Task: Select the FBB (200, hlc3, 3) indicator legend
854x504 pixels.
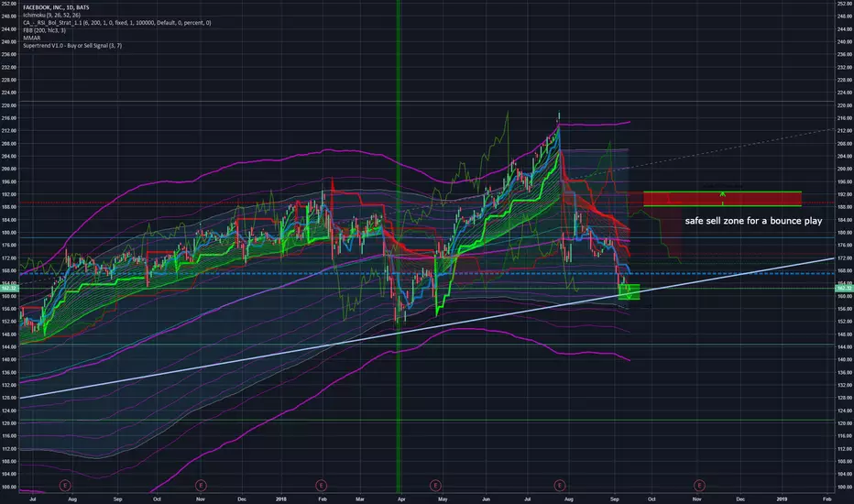Action: click(x=44, y=30)
